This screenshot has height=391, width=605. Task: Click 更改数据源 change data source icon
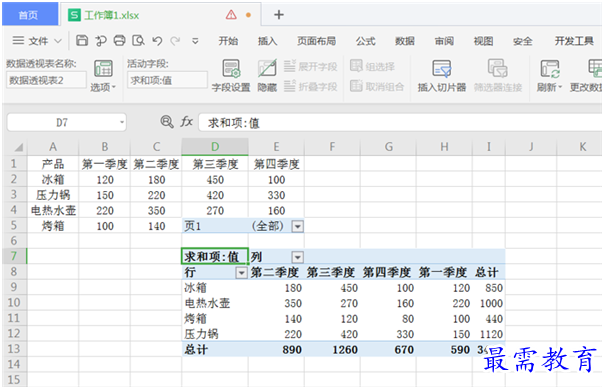[x=586, y=76]
